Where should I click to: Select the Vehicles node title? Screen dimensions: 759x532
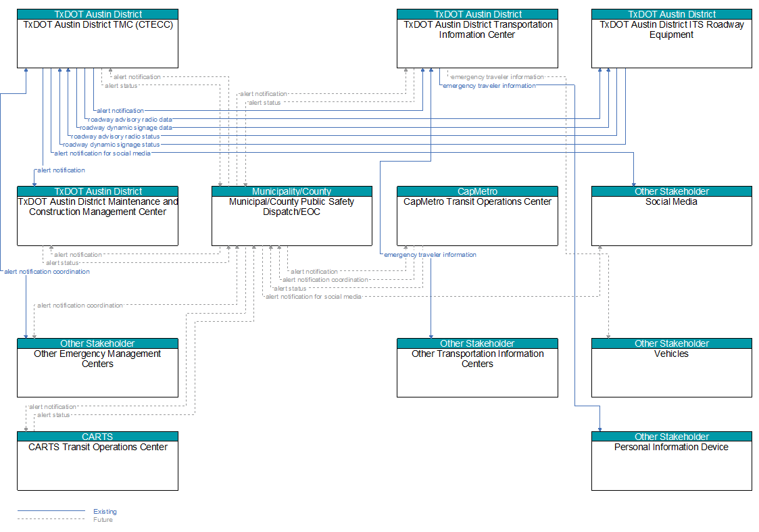pyautogui.click(x=671, y=354)
